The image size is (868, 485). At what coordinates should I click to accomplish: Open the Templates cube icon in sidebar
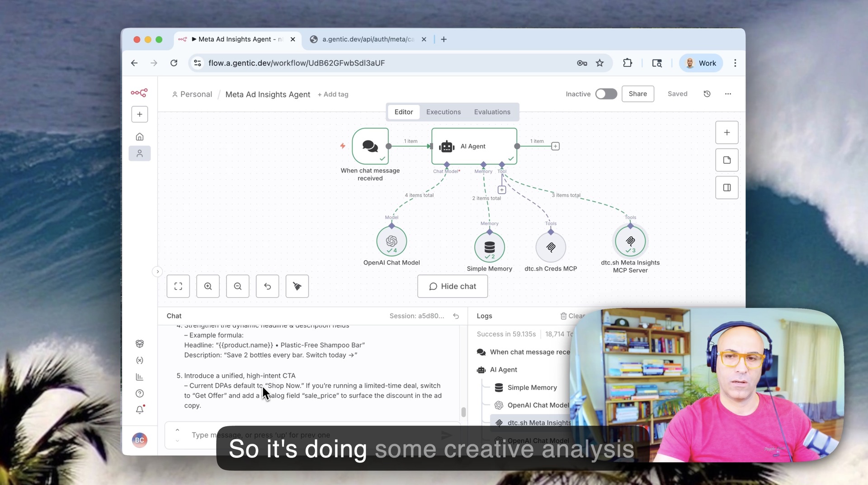pyautogui.click(x=140, y=344)
